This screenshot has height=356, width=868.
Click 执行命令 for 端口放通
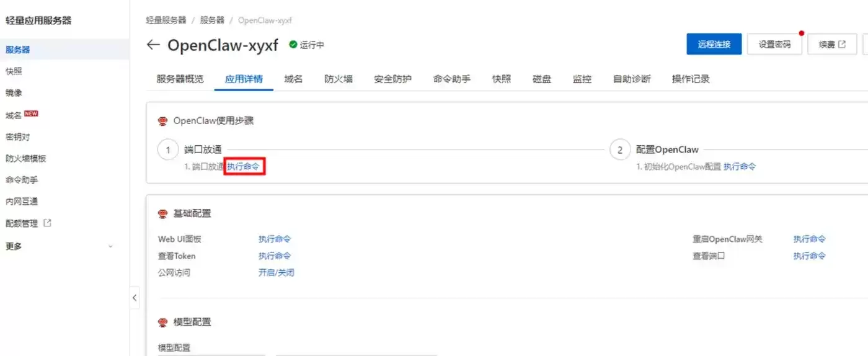coord(244,166)
